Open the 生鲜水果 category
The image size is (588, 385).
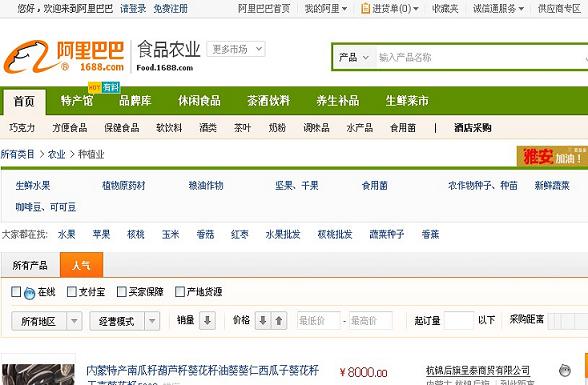point(33,185)
